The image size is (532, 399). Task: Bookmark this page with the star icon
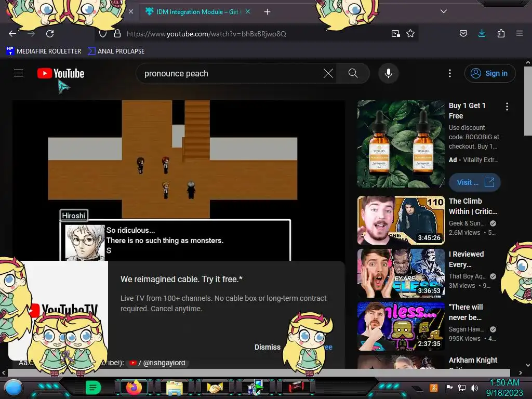(x=410, y=33)
